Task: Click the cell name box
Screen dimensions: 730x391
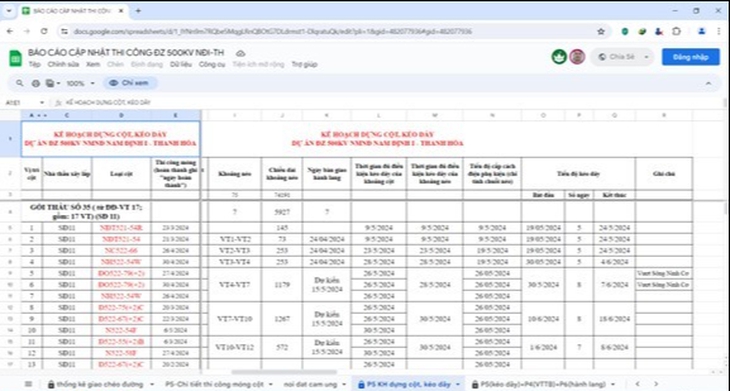Action: click(x=21, y=102)
